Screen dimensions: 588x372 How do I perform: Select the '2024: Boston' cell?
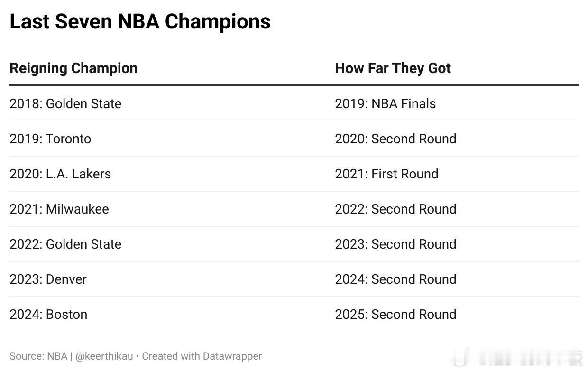coord(48,315)
